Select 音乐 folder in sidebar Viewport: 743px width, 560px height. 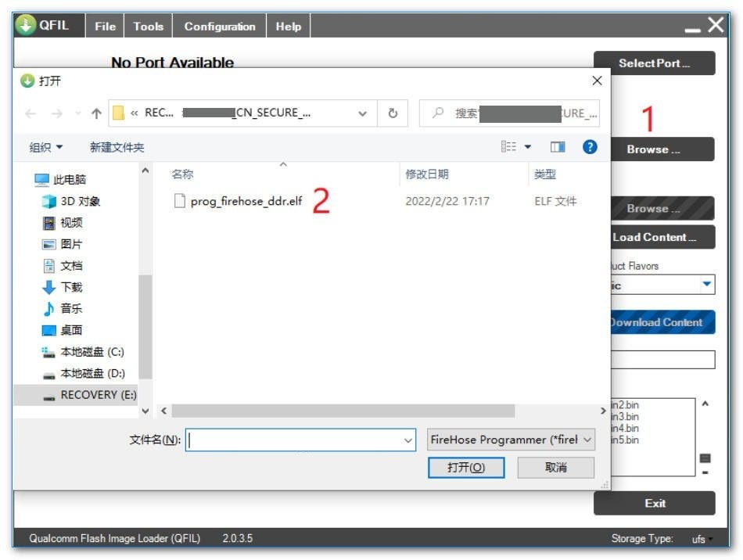coord(71,308)
